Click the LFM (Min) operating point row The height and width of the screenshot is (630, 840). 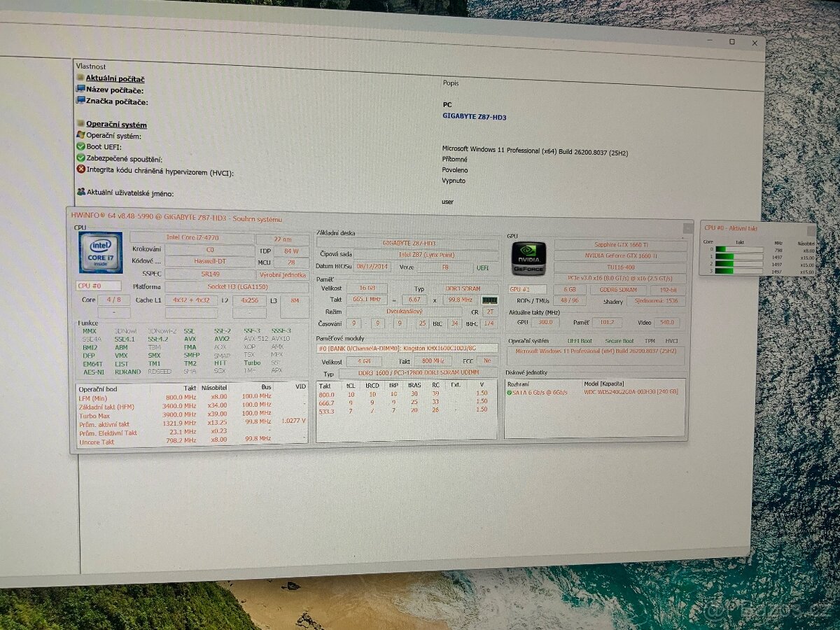tap(192, 398)
